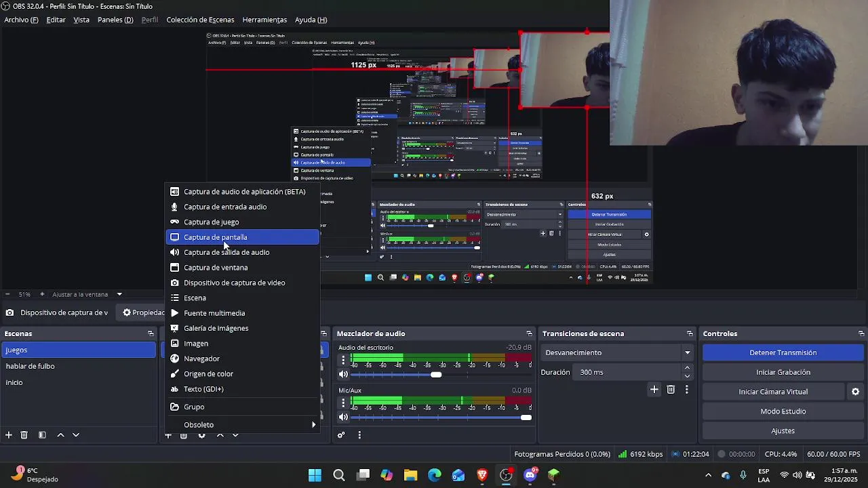This screenshot has height=488, width=868.
Task: Remove the transition with trash icon
Action: [x=671, y=389]
